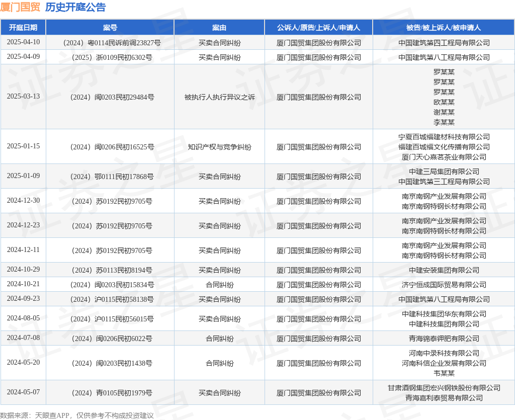Select the 开庭日期 column header
The image size is (515, 420).
23,28
